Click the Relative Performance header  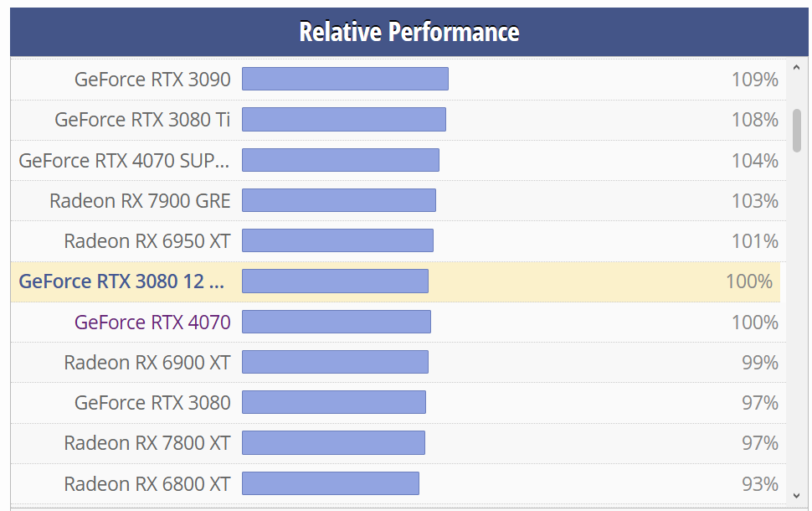coord(409,32)
